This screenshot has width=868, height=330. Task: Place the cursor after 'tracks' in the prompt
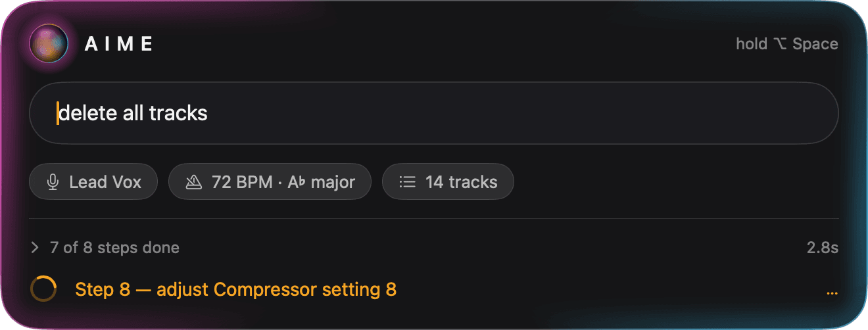click(x=208, y=113)
